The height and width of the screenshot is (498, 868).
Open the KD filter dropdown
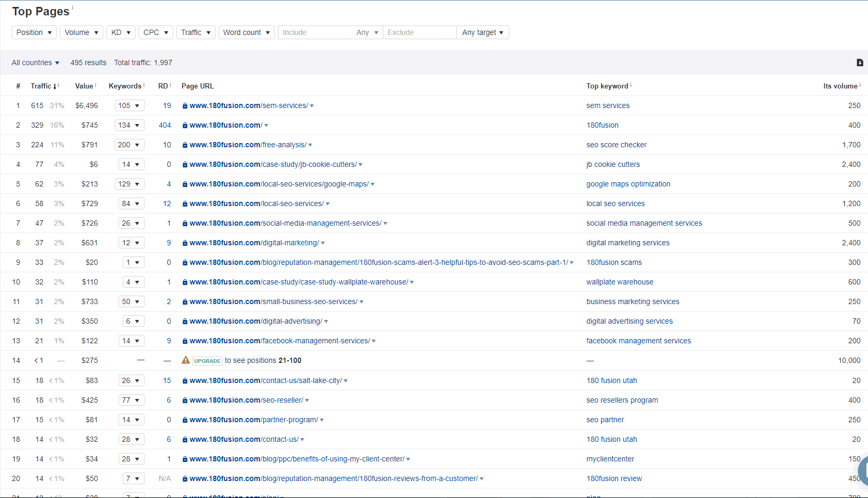coord(121,32)
